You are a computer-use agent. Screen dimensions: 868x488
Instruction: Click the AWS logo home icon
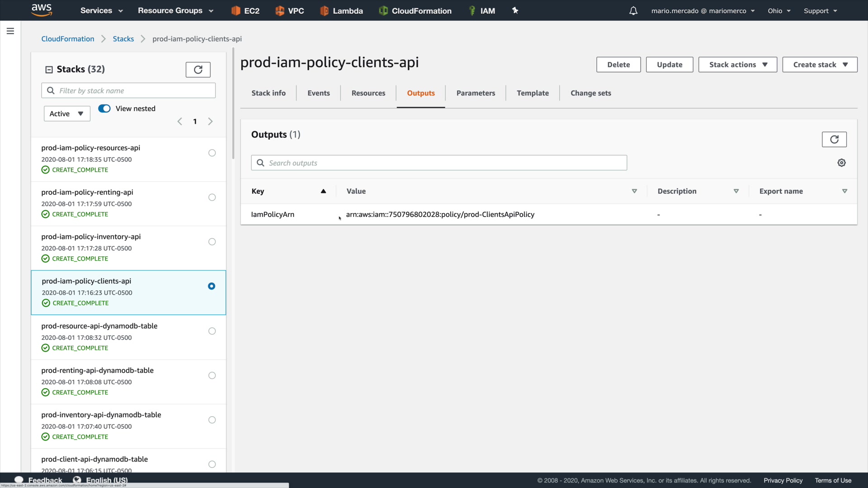[x=42, y=10]
